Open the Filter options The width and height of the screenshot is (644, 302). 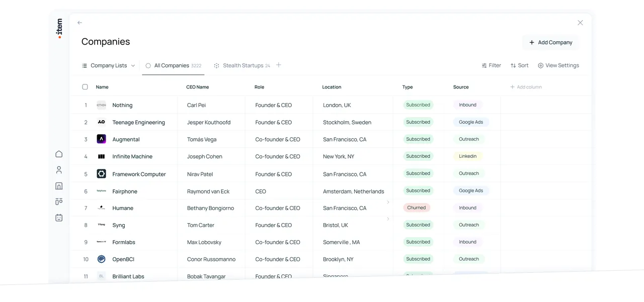[x=491, y=65]
